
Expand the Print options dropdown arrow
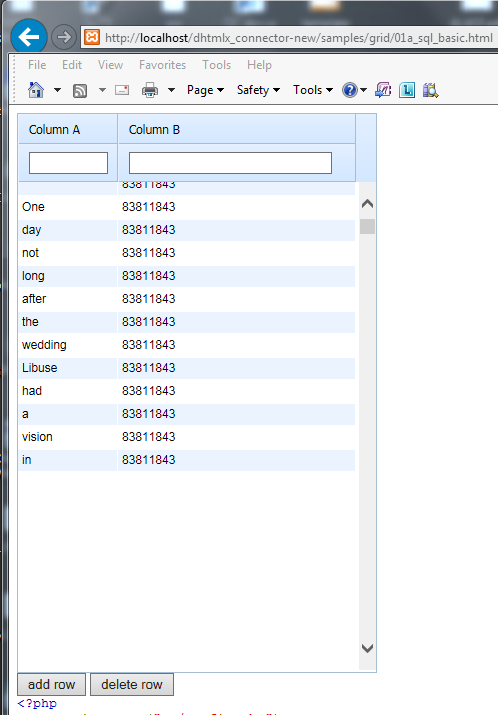pyautogui.click(x=171, y=90)
